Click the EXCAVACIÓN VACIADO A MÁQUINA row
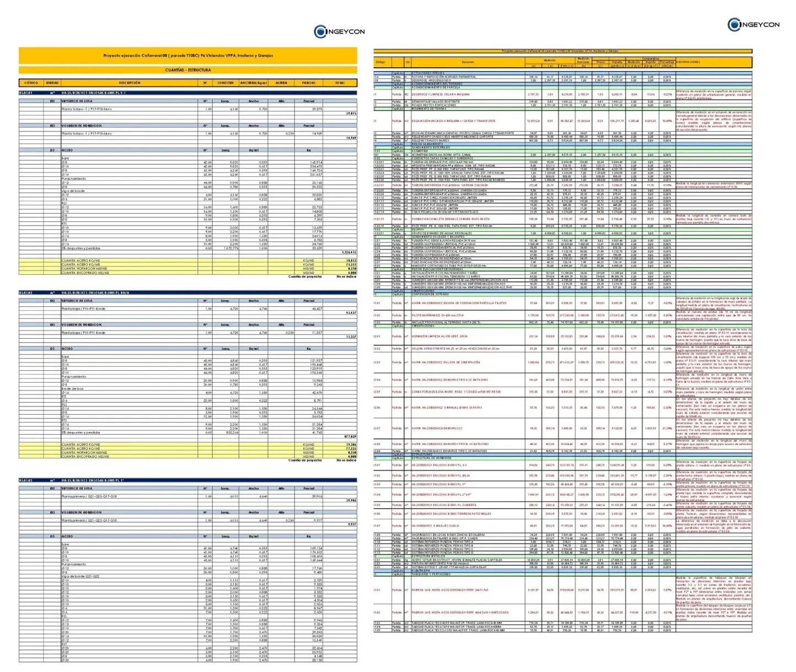 coord(453,121)
